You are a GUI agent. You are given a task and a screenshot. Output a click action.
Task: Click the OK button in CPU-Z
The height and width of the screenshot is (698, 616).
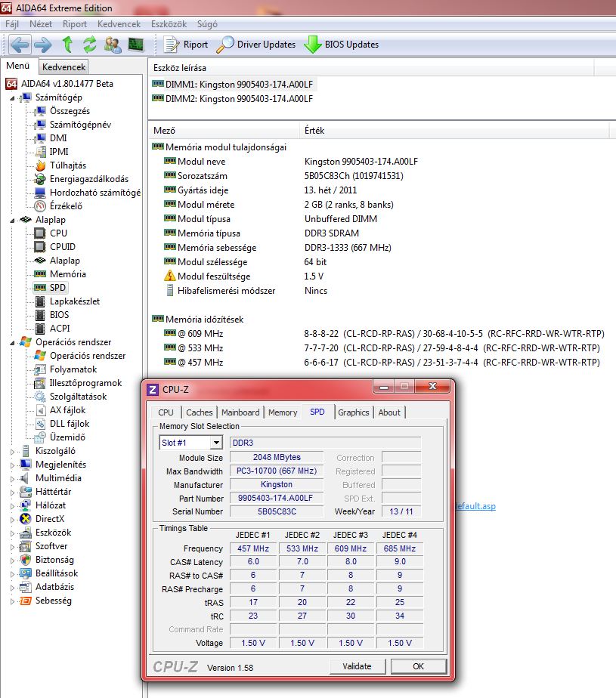coord(418,666)
